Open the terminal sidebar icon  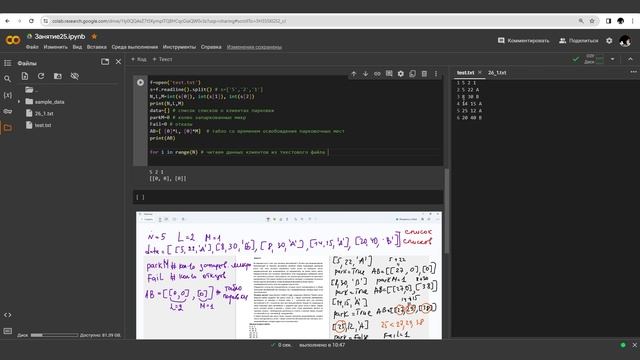pyautogui.click(x=7, y=331)
